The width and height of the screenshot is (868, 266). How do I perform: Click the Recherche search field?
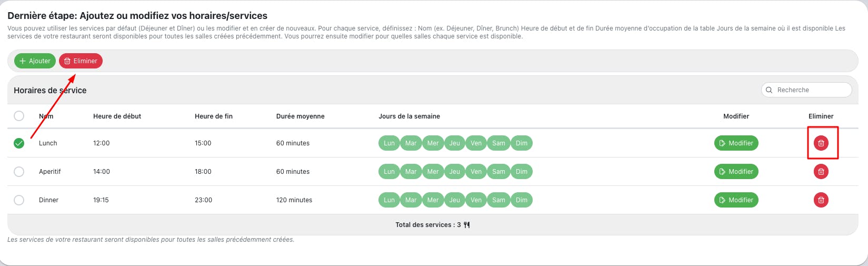[x=811, y=90]
